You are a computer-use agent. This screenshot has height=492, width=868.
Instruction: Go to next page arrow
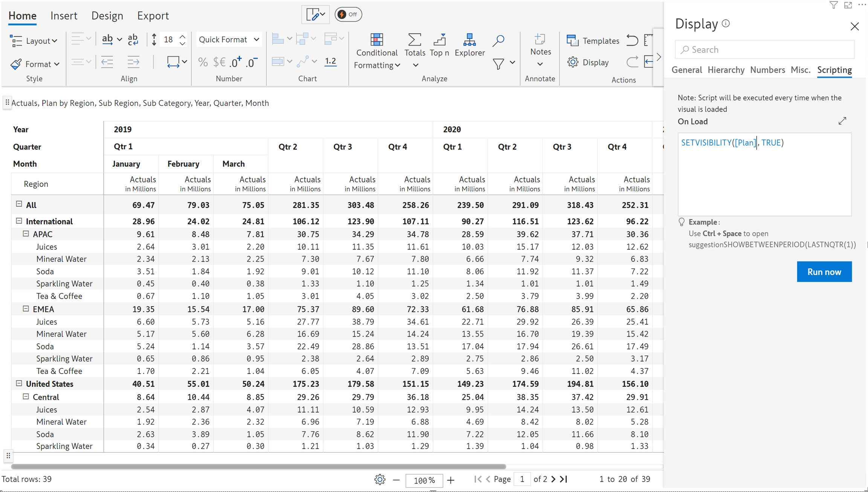553,479
